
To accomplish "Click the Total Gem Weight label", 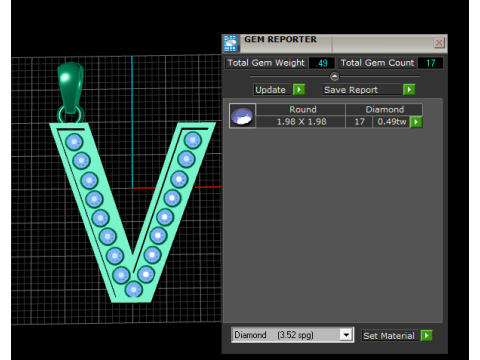I will (266, 63).
